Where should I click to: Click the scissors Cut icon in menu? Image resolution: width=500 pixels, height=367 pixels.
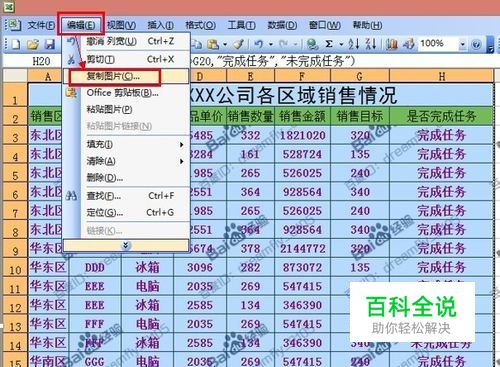71,60
